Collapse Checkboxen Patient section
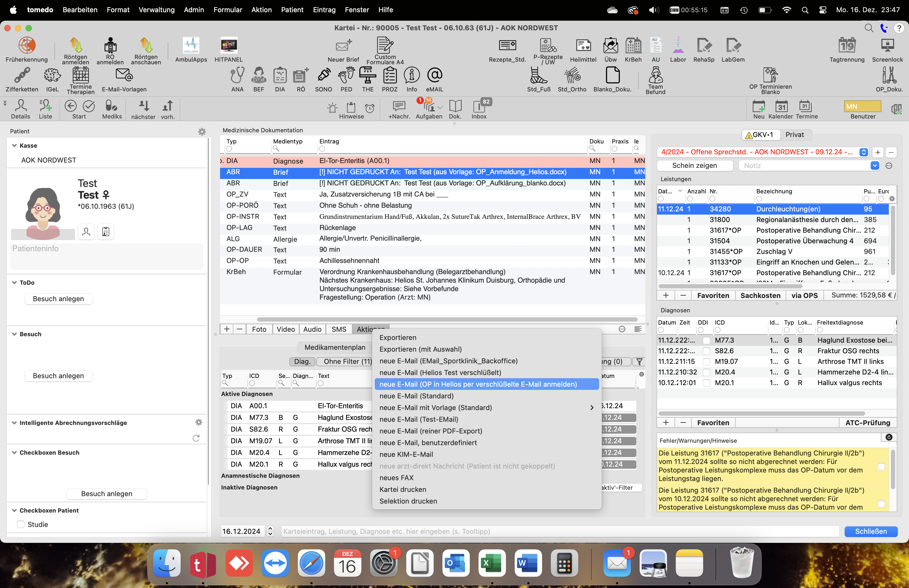909x588 pixels. click(x=14, y=510)
